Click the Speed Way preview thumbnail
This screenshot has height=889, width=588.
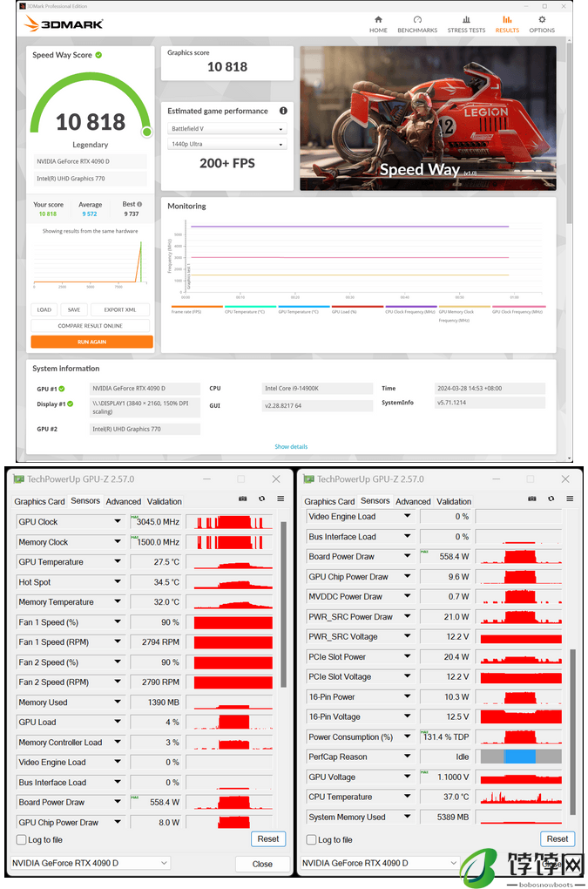point(428,118)
